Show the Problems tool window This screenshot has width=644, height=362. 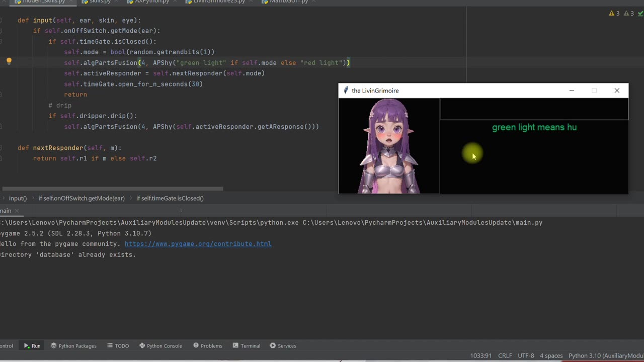click(207, 346)
